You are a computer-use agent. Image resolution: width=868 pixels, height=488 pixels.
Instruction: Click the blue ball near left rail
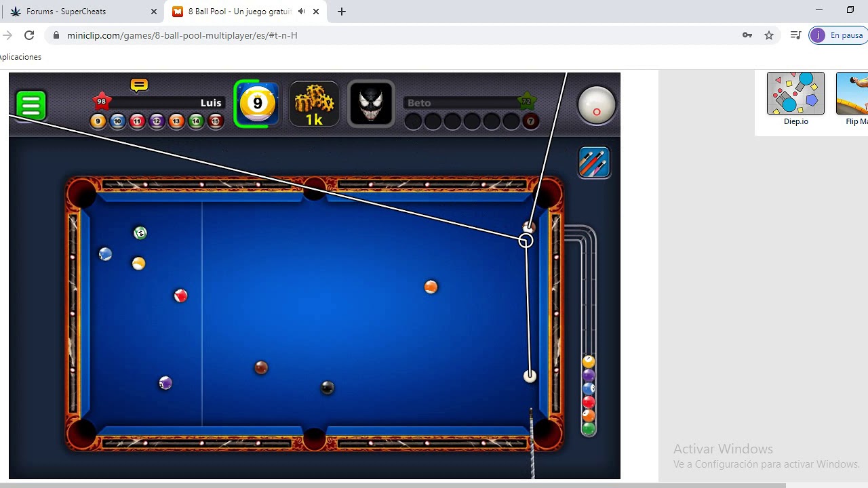click(x=105, y=254)
